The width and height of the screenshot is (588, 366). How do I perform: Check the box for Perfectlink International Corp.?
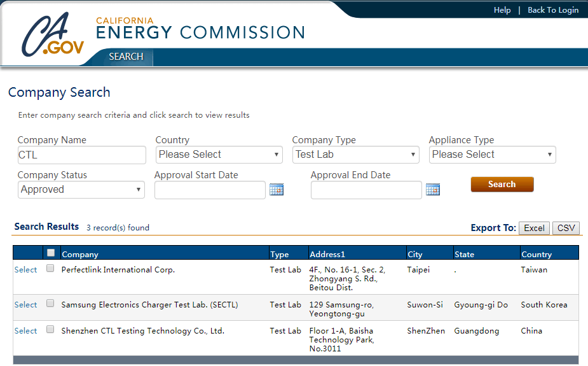(50, 268)
